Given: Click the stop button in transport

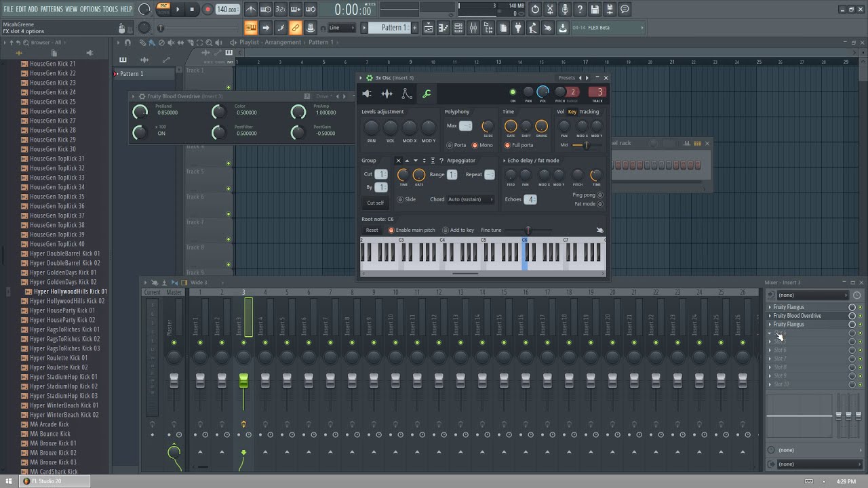Looking at the screenshot, I should [x=193, y=9].
